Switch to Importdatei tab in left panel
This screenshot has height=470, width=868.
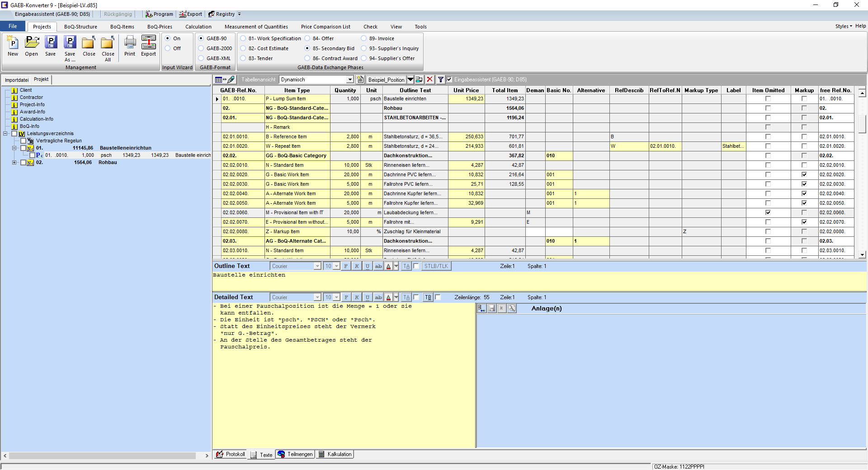pos(17,80)
